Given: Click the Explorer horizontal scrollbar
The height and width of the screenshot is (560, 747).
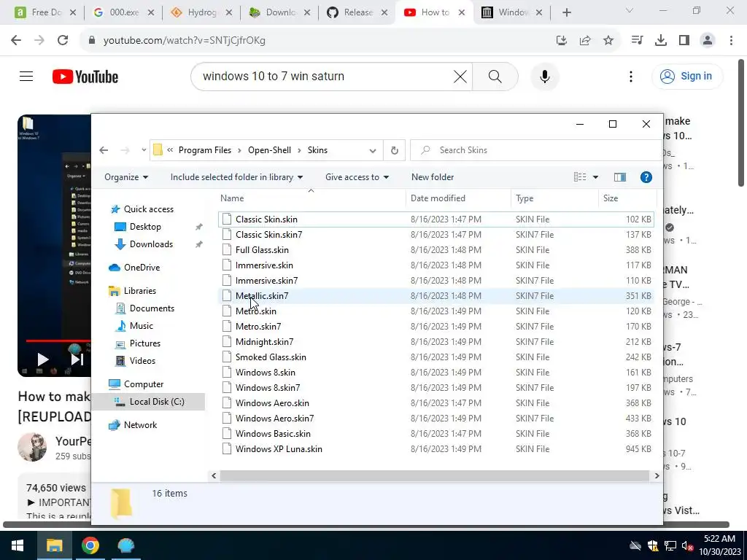Looking at the screenshot, I should (435, 475).
